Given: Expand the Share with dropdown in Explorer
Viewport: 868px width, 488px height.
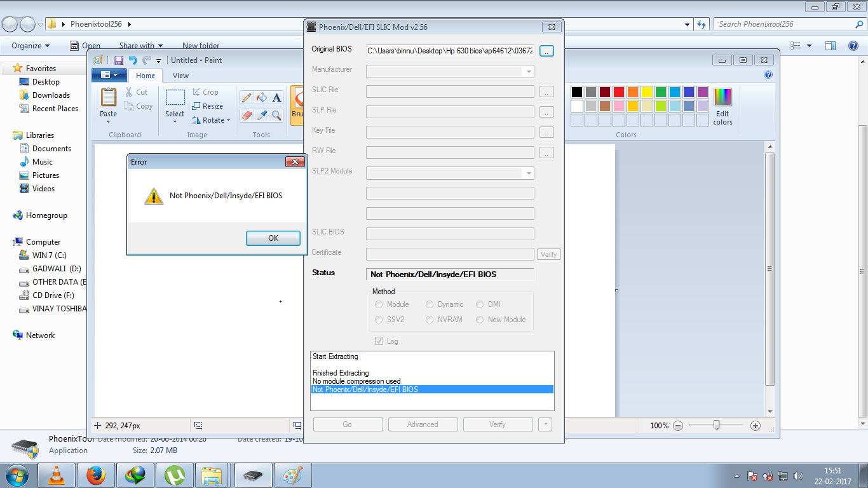Looking at the screenshot, I should [141, 46].
